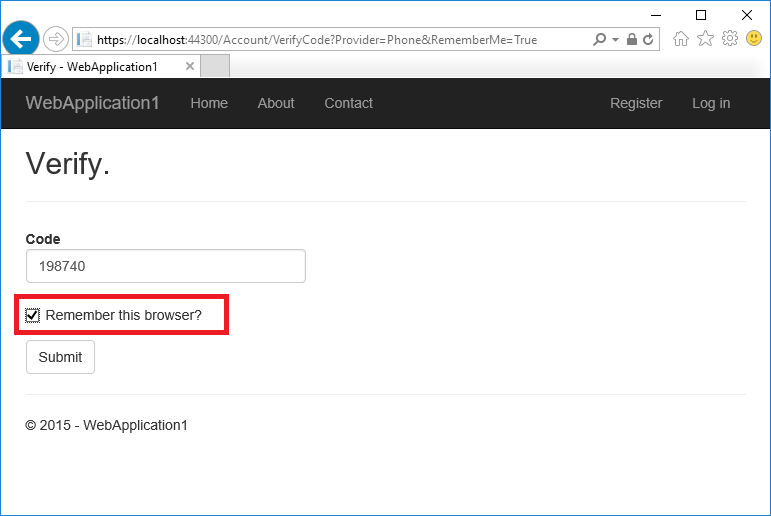
Task: Click the URL in the address bar
Action: pyautogui.click(x=317, y=40)
